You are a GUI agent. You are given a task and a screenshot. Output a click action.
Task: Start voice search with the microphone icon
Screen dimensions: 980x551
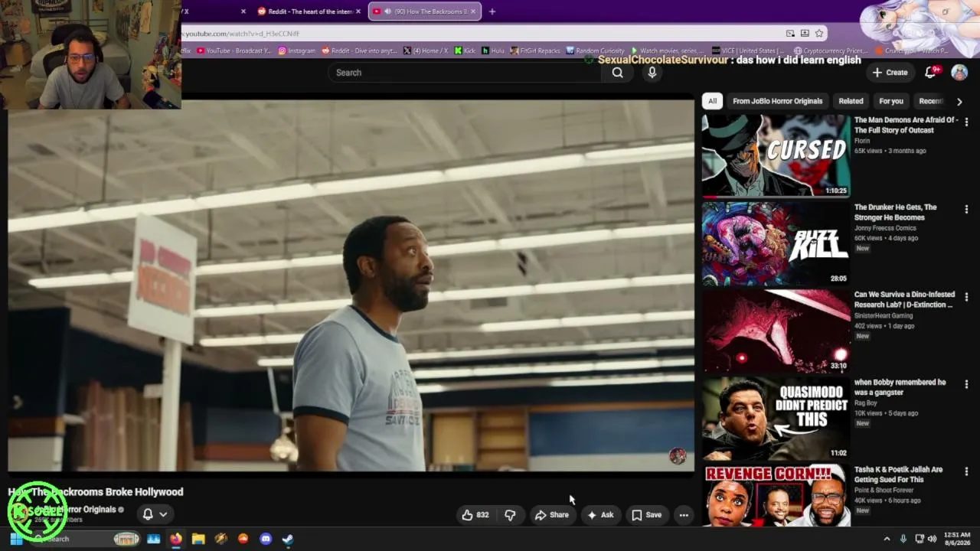(652, 73)
